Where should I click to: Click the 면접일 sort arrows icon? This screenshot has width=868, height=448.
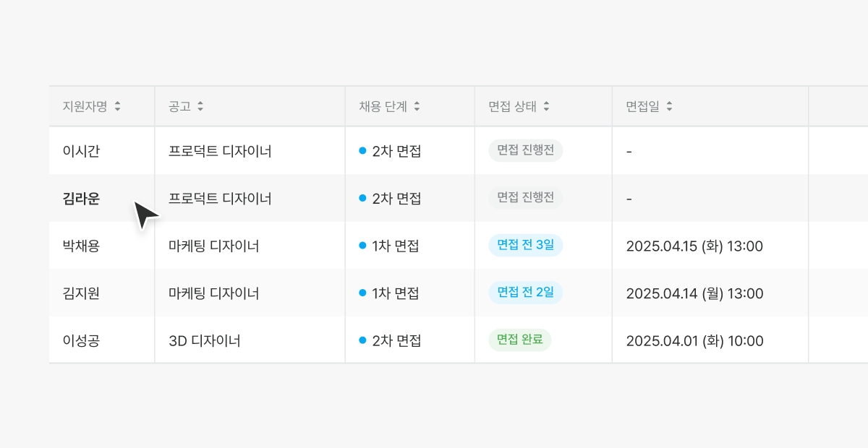[669, 107]
